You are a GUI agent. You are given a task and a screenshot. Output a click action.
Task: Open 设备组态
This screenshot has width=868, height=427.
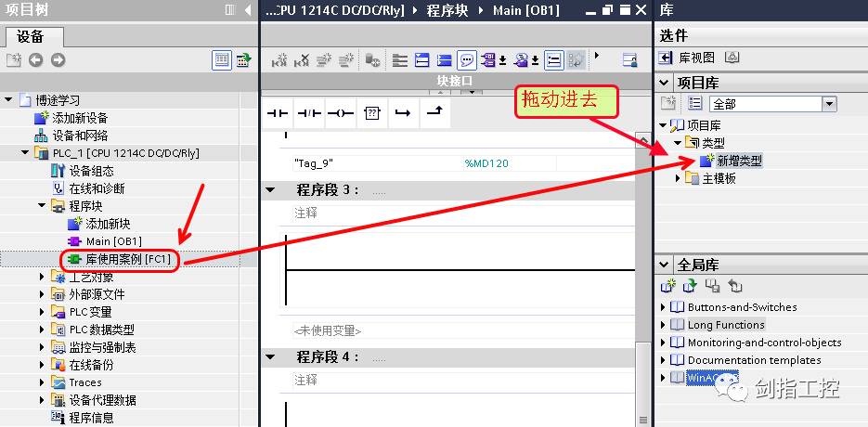[91, 171]
